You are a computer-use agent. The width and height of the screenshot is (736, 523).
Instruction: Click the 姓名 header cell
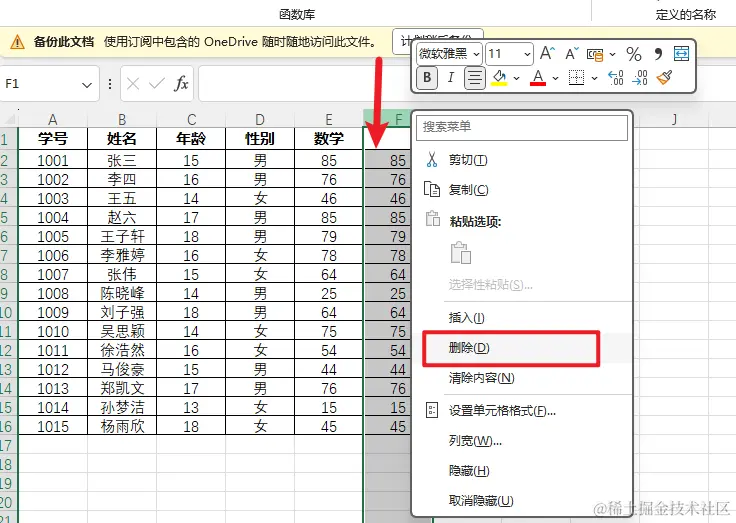[122, 138]
